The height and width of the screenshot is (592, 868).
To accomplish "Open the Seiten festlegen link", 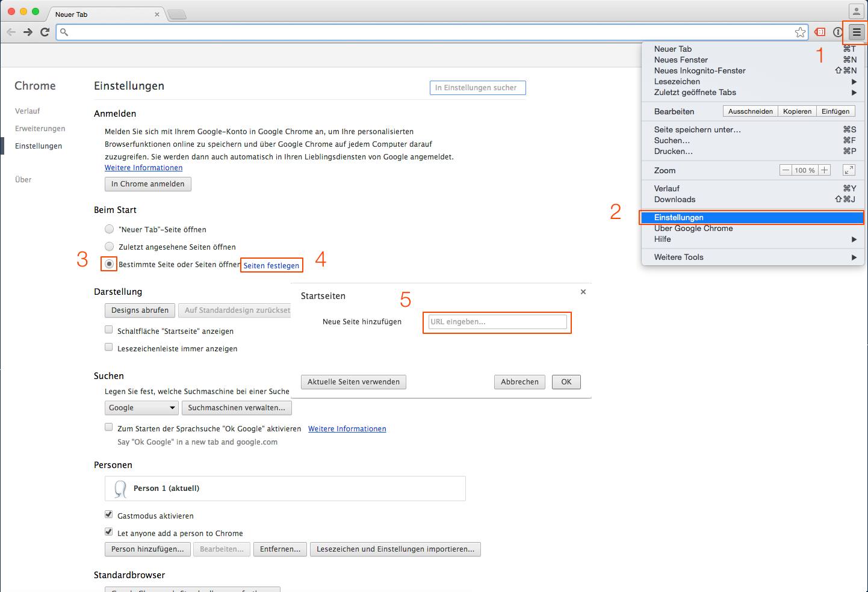I will (x=271, y=265).
